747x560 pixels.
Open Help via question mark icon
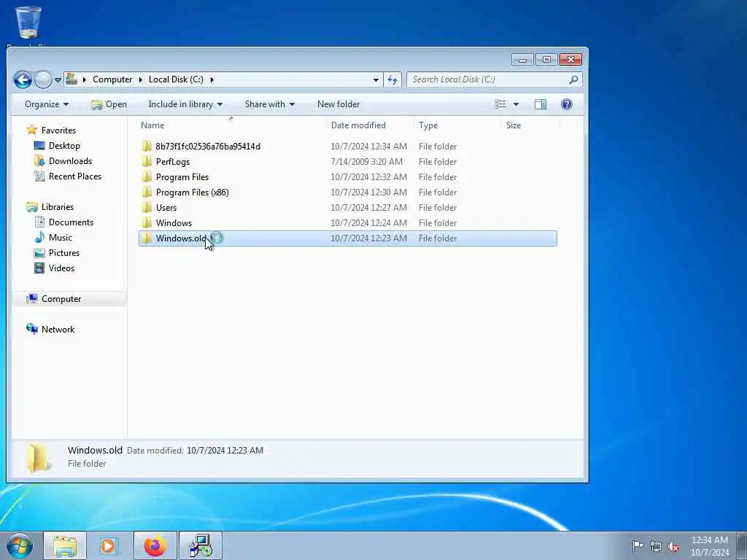click(x=567, y=104)
